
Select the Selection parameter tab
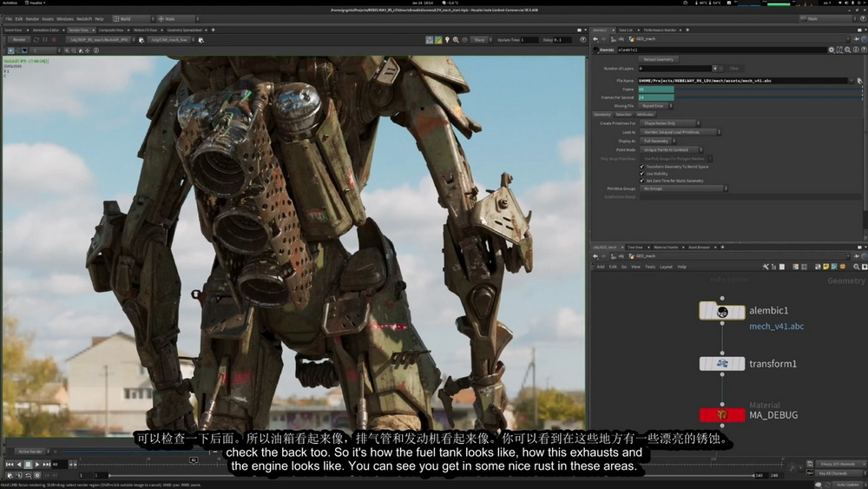coord(623,115)
